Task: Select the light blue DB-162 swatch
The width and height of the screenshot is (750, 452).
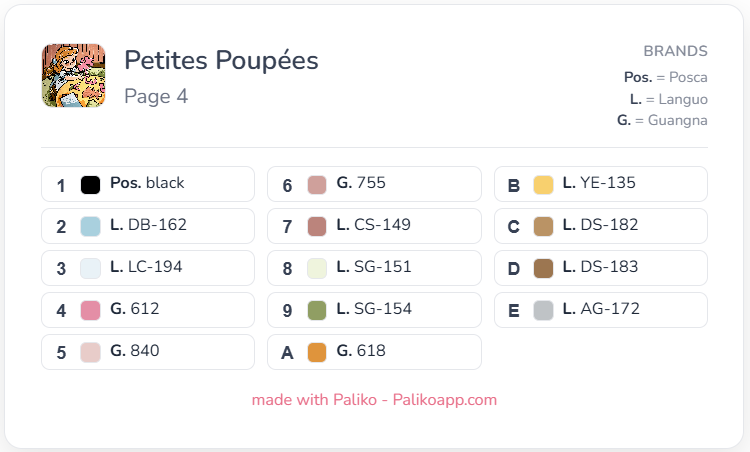Action: [x=90, y=226]
